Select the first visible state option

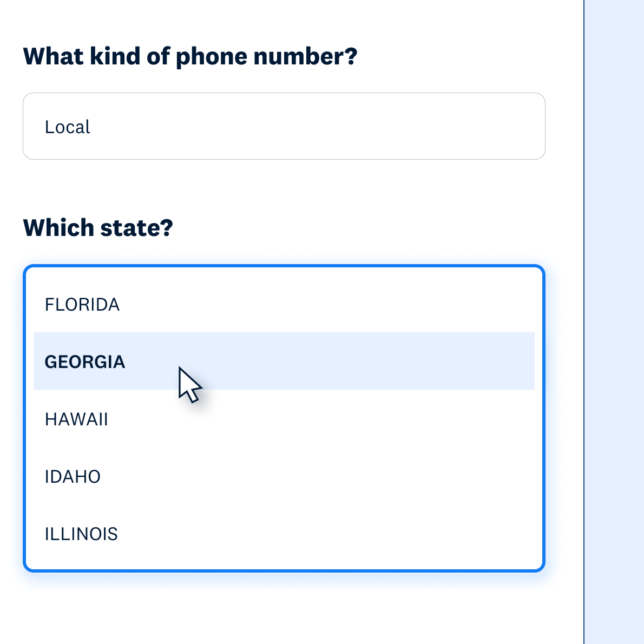click(x=82, y=305)
